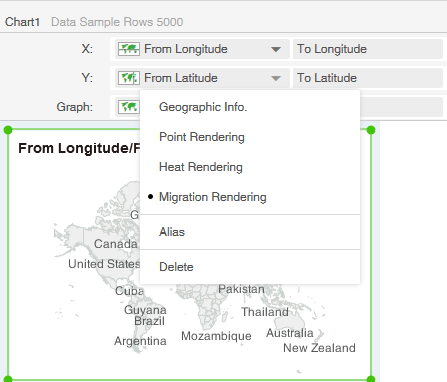447x382 pixels.
Task: Click the Canada label on the map
Action: (116, 244)
